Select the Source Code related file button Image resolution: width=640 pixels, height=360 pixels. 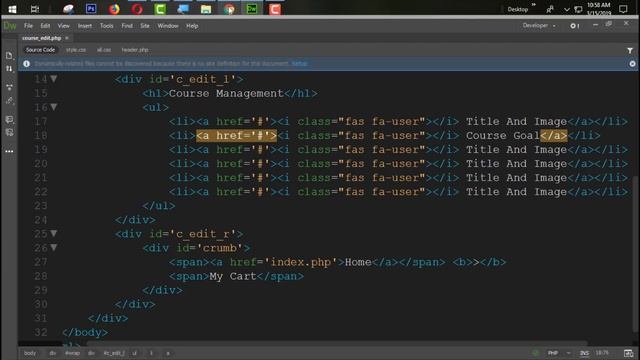40,50
